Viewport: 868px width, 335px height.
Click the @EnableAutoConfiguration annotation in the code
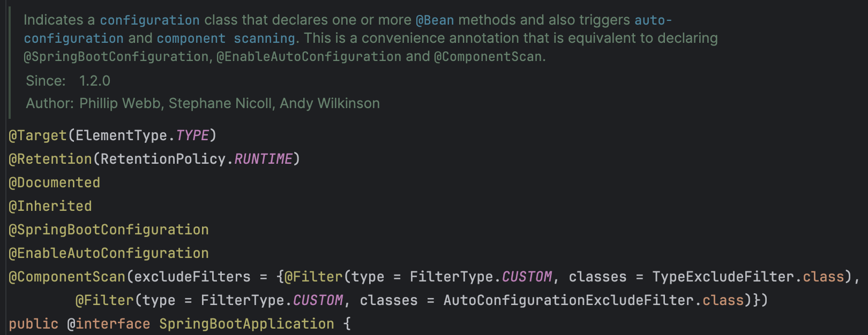pos(109,253)
